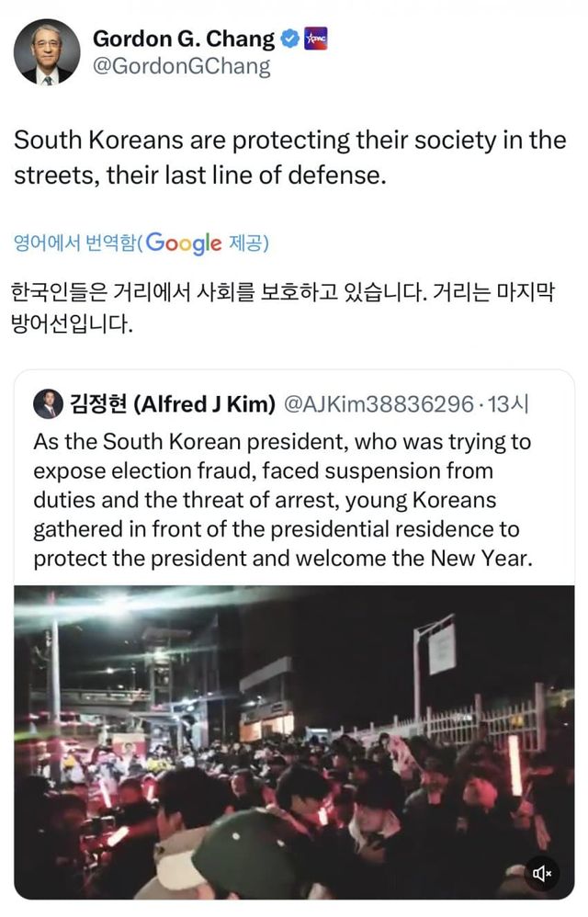This screenshot has height=917, width=588.
Task: Click the blue verified checkmark badge
Action: 289,39
